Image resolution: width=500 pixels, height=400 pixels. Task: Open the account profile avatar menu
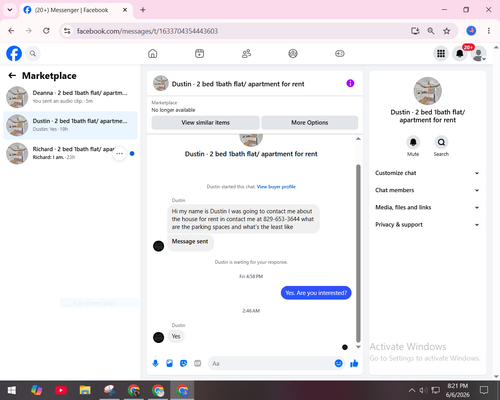[478, 53]
